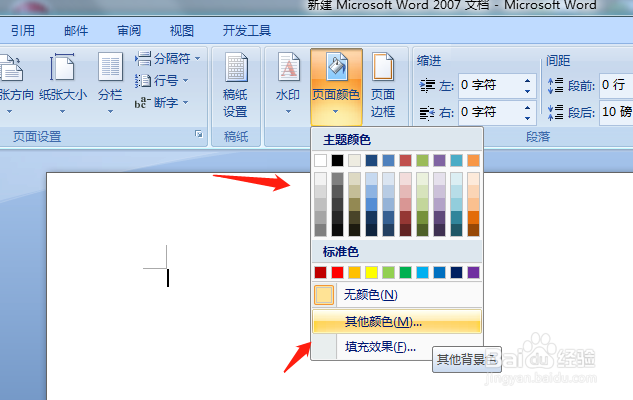Open the 行号 line numbers dropdown
Screen dimensions: 633x400
(x=161, y=81)
